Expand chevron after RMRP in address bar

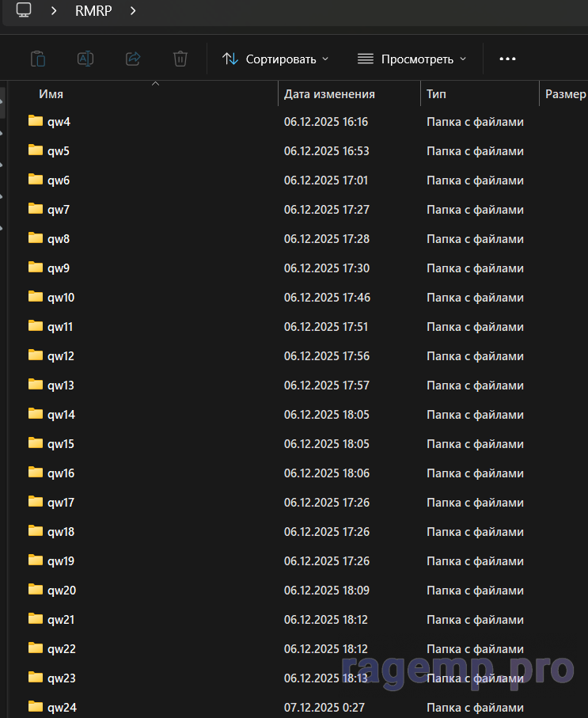132,10
